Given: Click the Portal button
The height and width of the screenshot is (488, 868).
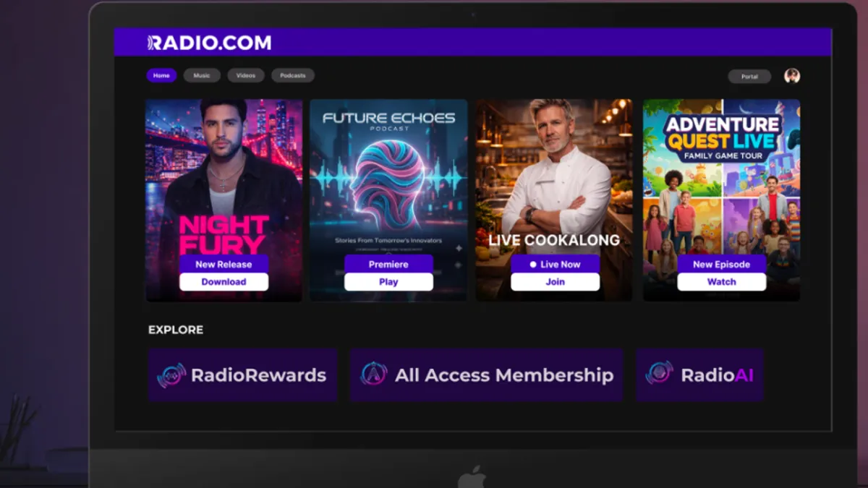Looking at the screenshot, I should click(749, 76).
